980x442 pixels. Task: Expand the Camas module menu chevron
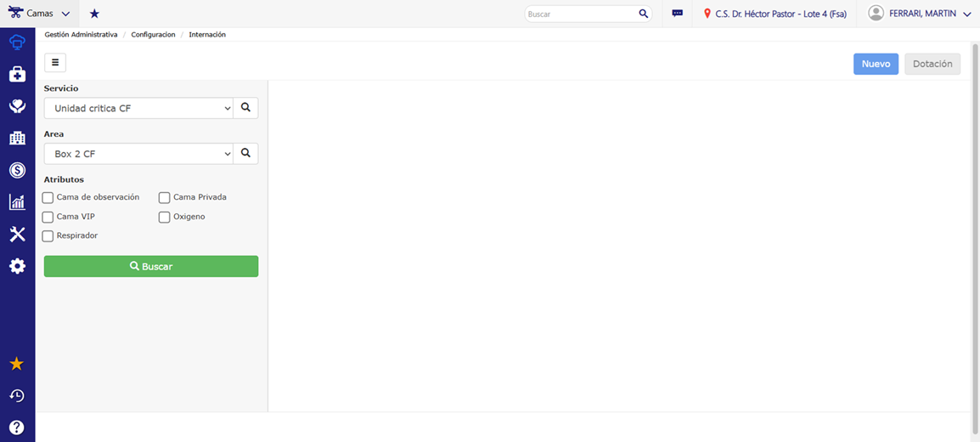pos(65,14)
